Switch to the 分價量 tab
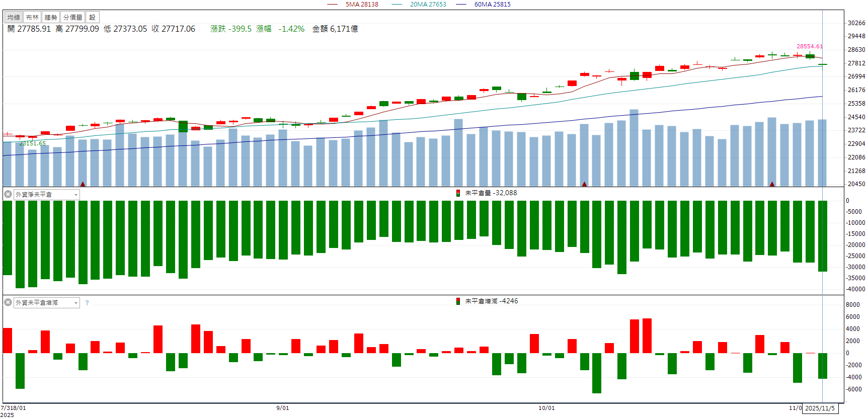Image resolution: width=868 pixels, height=419 pixels. click(x=73, y=17)
